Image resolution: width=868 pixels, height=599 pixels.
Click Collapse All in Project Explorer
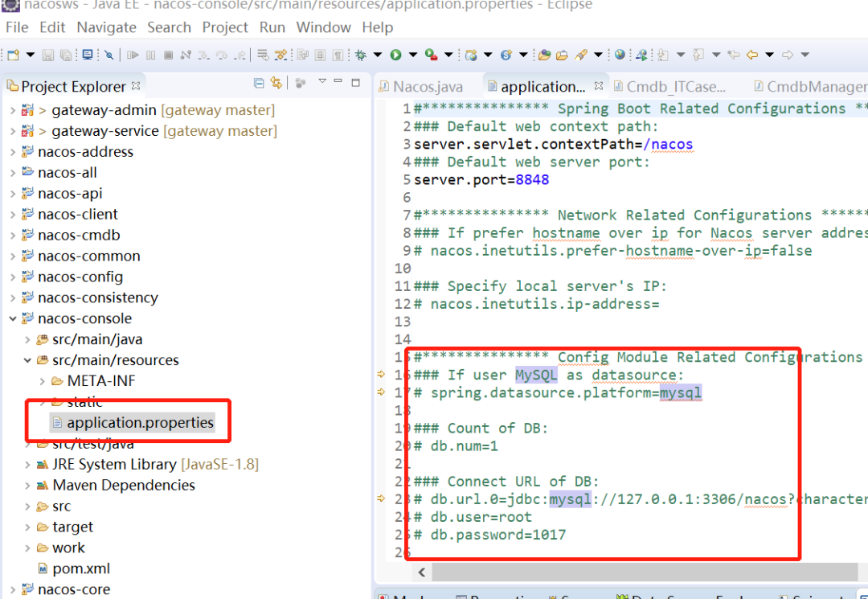[259, 83]
